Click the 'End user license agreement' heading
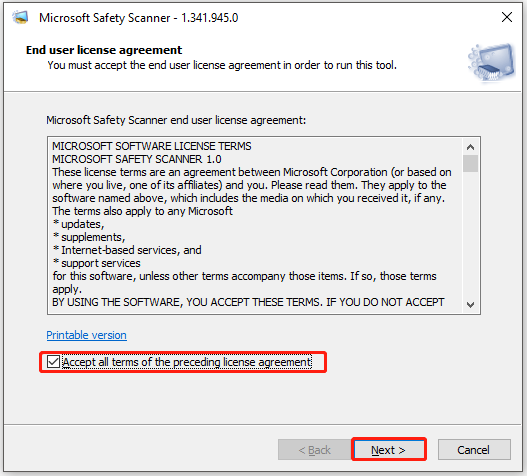Screen dimensions: 527x476 point(104,50)
